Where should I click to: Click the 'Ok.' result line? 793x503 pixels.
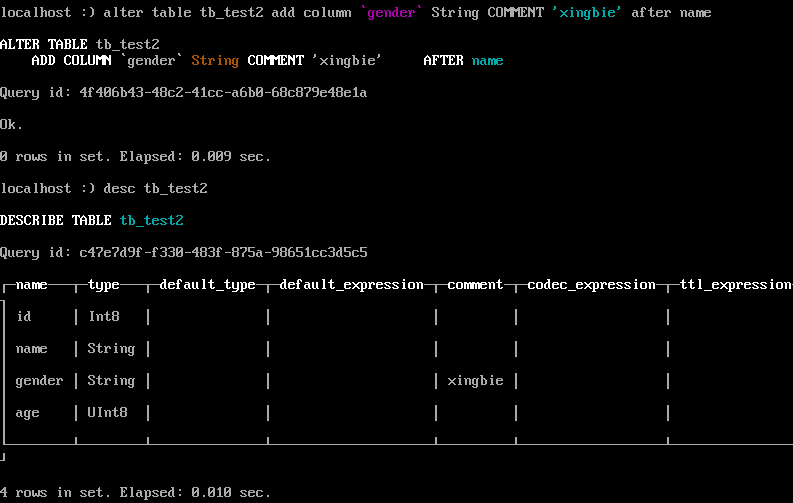coord(11,124)
